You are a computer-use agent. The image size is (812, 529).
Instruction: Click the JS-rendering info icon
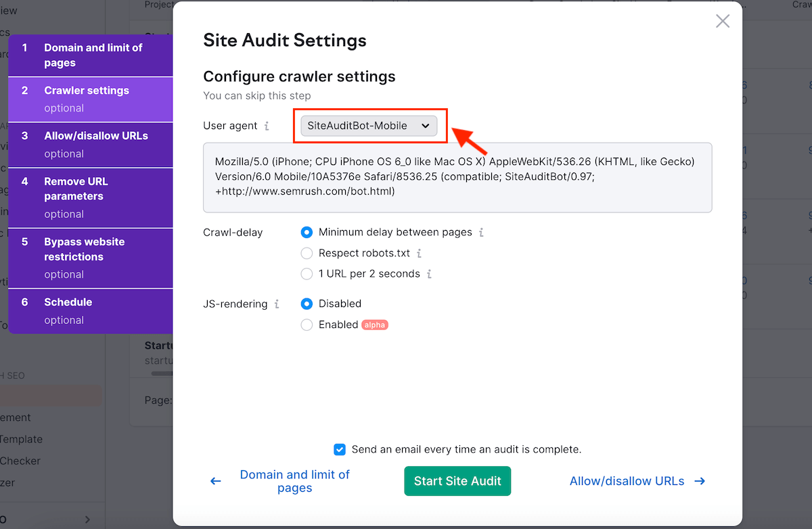coord(277,304)
